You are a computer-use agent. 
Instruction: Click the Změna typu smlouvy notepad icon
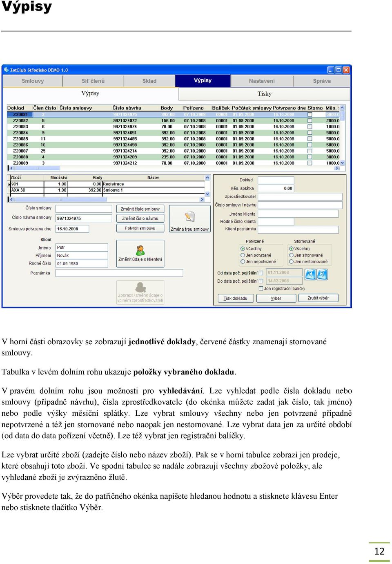(x=189, y=216)
